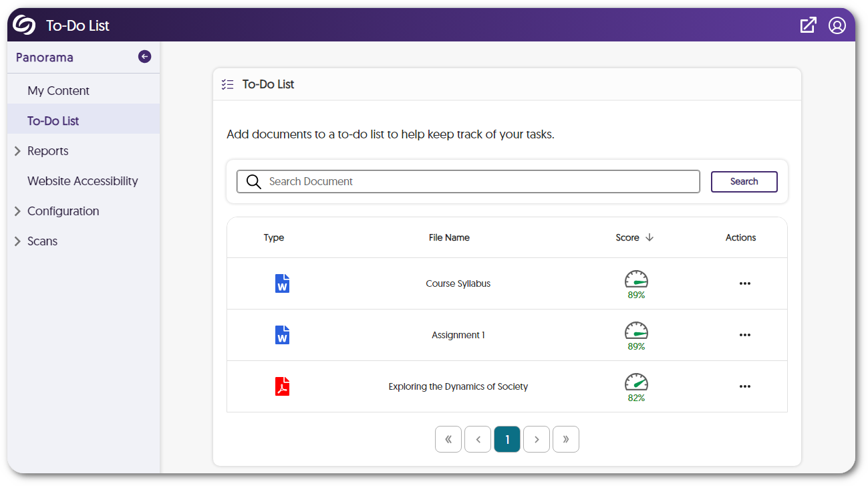Click the Word icon for Course Syllabus
Viewport: 868px width, 486px height.
pos(282,283)
